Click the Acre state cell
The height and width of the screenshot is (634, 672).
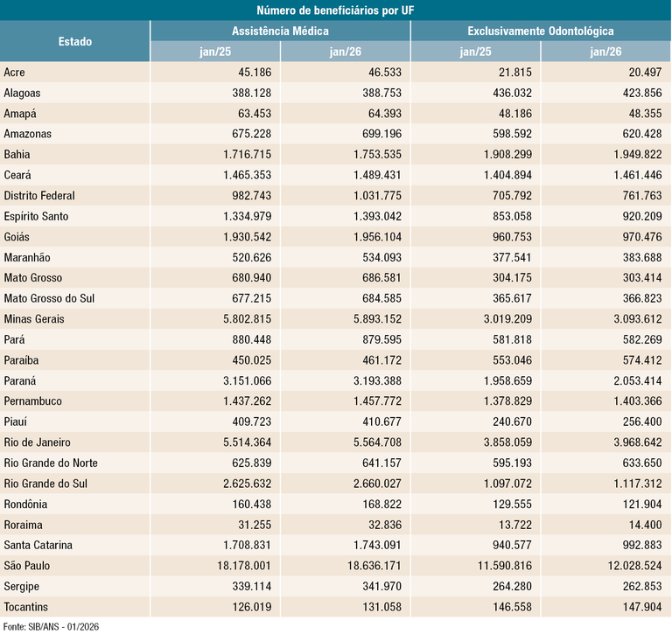[x=15, y=73]
